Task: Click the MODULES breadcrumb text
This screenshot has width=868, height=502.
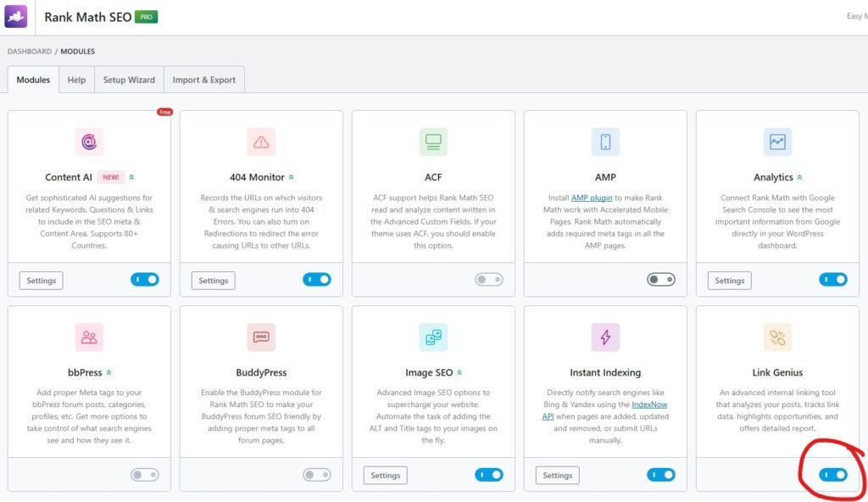Action: pyautogui.click(x=77, y=52)
